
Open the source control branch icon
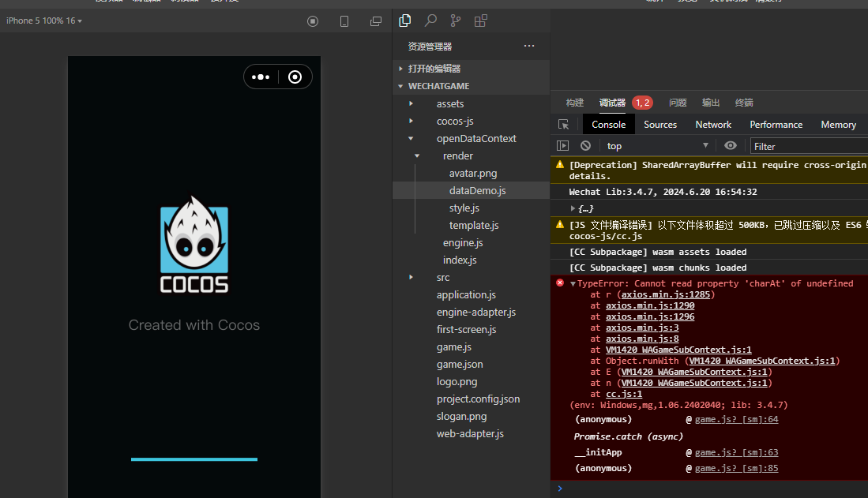(x=456, y=21)
